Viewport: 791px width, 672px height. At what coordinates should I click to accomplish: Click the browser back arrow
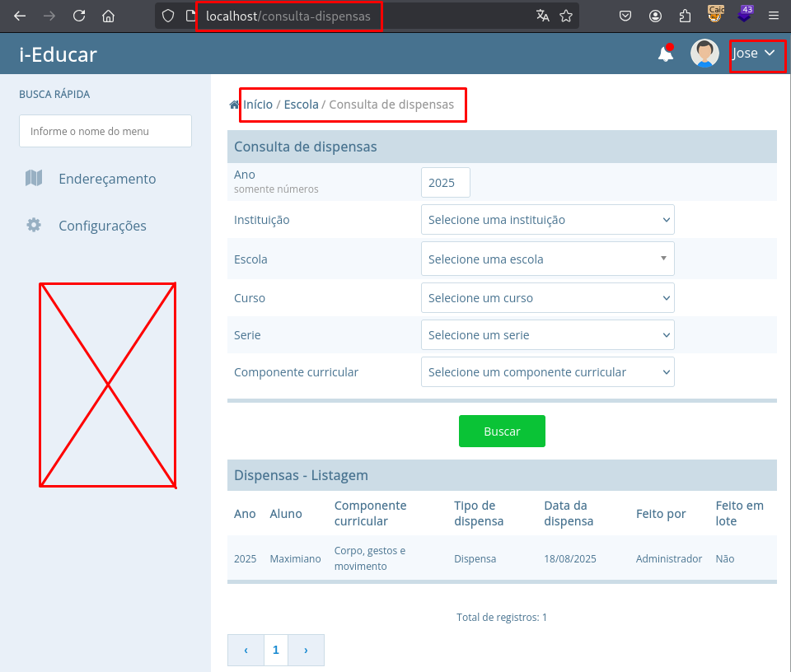point(21,16)
